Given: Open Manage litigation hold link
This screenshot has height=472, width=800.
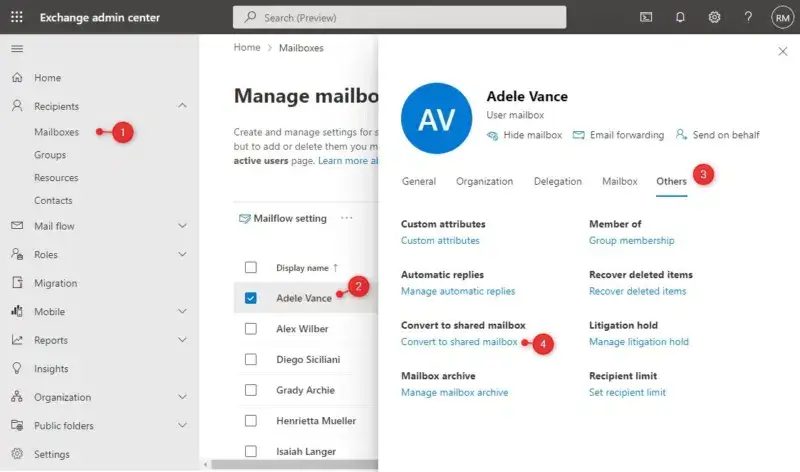Looking at the screenshot, I should pos(639,341).
